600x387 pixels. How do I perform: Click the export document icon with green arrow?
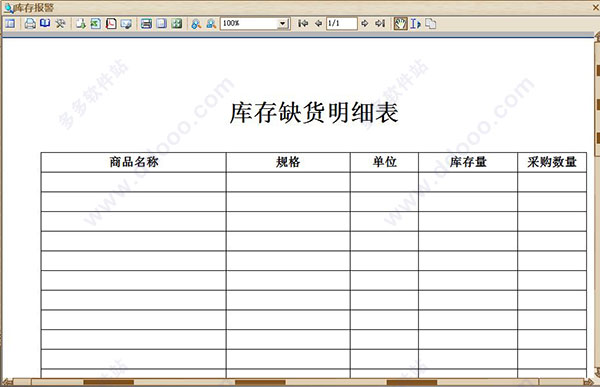coord(80,24)
